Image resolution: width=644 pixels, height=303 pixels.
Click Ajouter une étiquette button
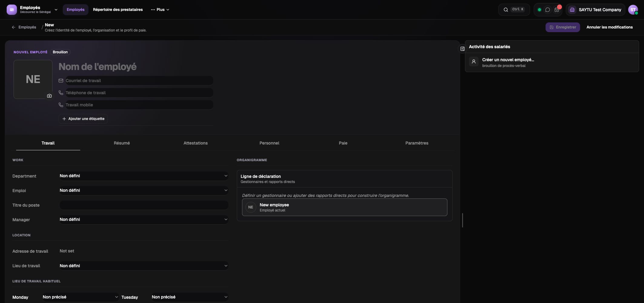click(x=83, y=119)
